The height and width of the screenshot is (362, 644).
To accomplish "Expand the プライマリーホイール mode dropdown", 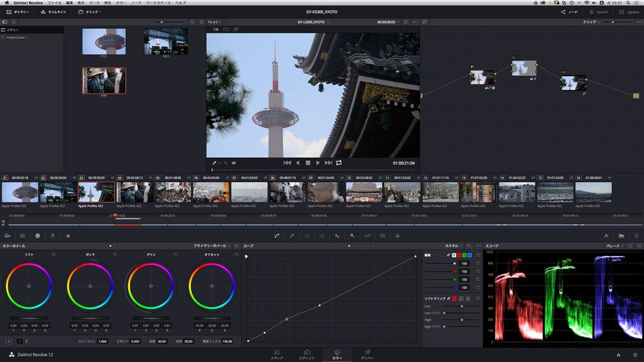I will tap(213, 246).
